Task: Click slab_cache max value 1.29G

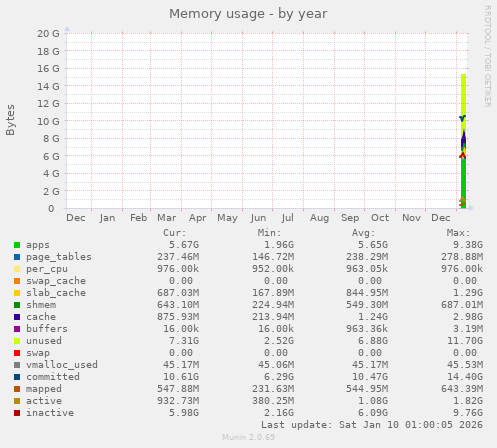Action: (x=468, y=293)
